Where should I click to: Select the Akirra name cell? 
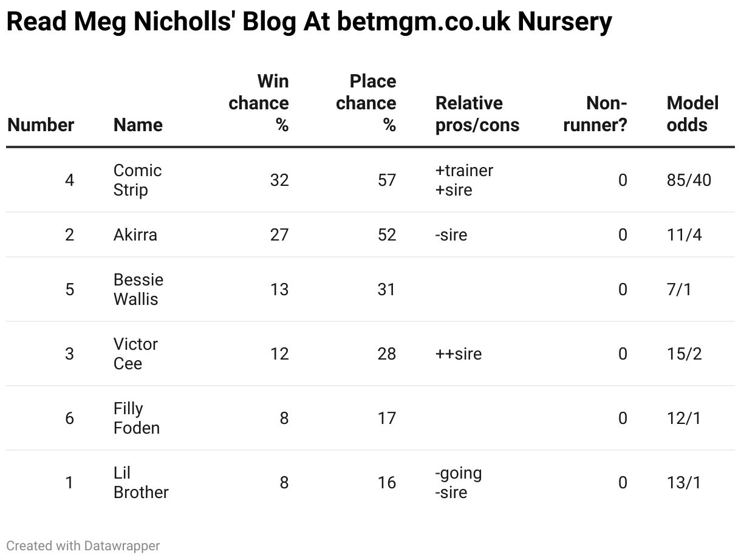click(x=135, y=234)
